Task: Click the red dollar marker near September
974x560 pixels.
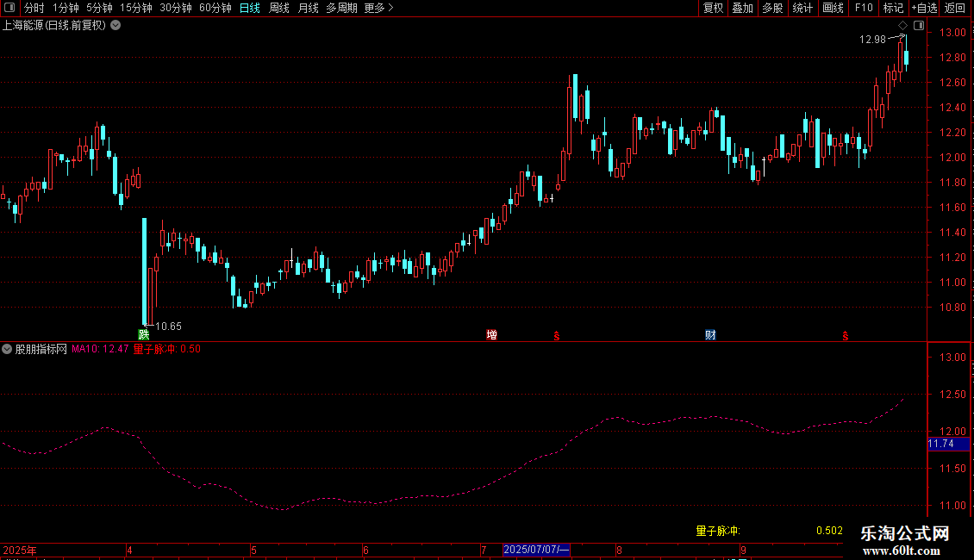Action: 846,336
